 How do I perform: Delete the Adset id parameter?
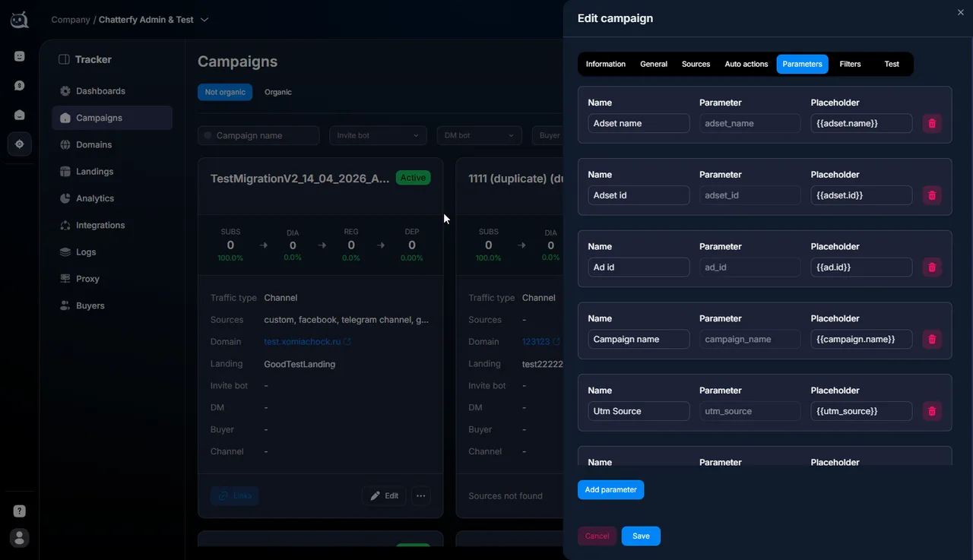click(x=932, y=195)
